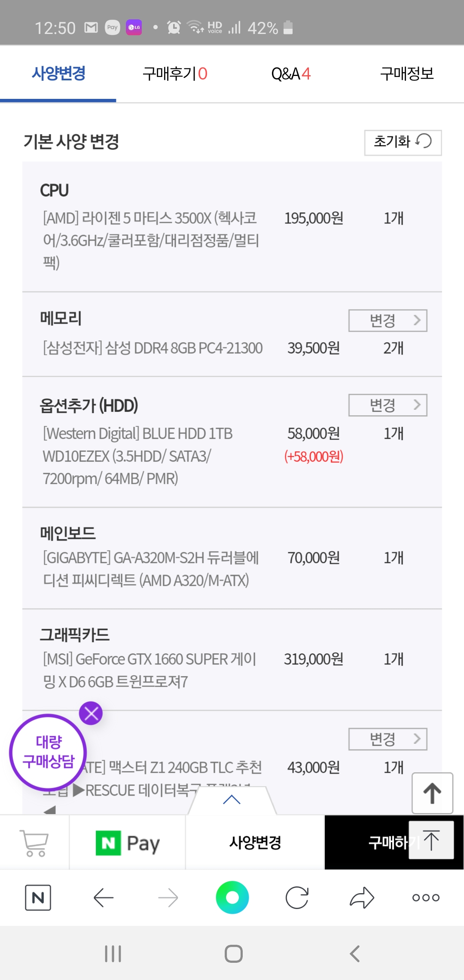Switch to the 구매후기 tab
The height and width of the screenshot is (980, 464).
[175, 74]
